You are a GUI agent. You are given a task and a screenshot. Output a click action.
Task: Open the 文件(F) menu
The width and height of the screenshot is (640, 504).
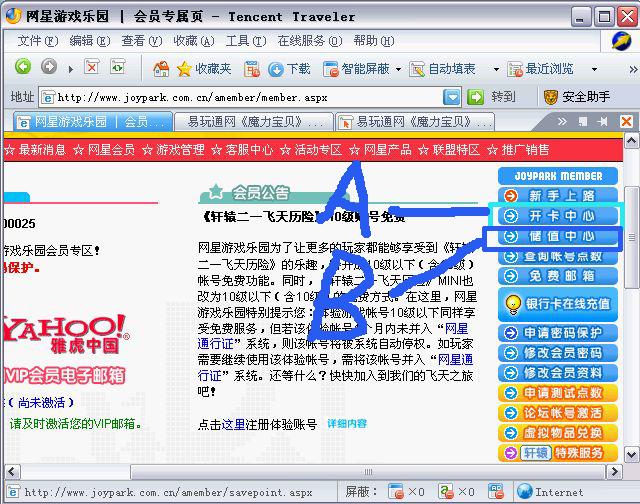coord(38,41)
